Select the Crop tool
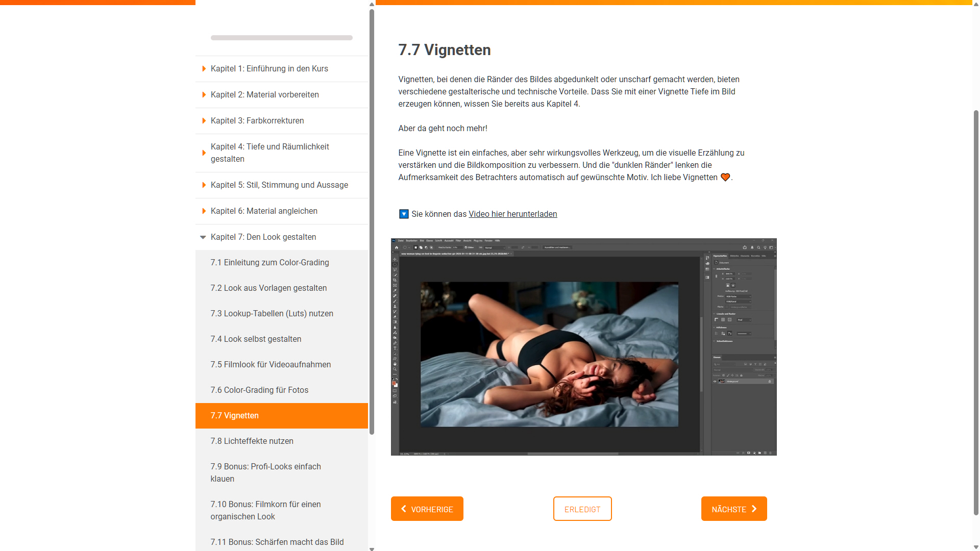 point(395,281)
